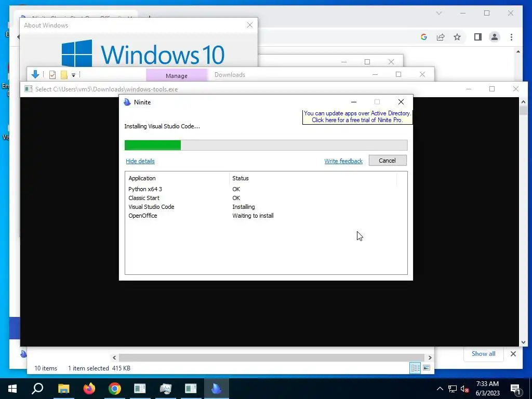
Task: Open the clock showing 7:33 AM
Action: pyautogui.click(x=487, y=389)
